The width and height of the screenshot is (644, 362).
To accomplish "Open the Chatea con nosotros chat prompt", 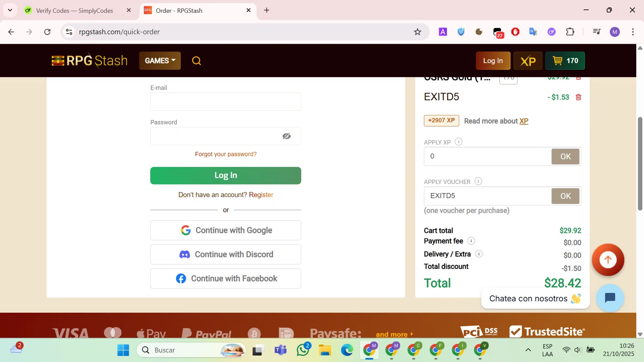I will (x=535, y=298).
